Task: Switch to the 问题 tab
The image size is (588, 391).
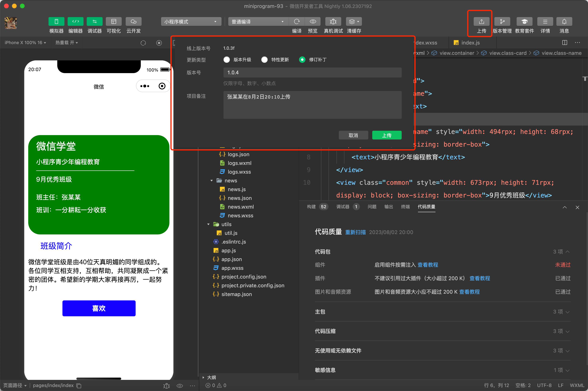Action: (x=372, y=207)
